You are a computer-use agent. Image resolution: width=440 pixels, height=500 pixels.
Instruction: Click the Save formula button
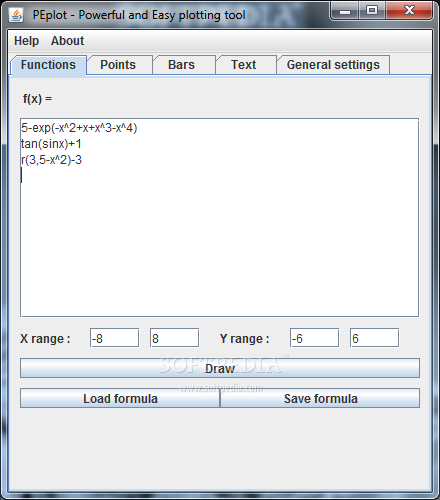320,398
